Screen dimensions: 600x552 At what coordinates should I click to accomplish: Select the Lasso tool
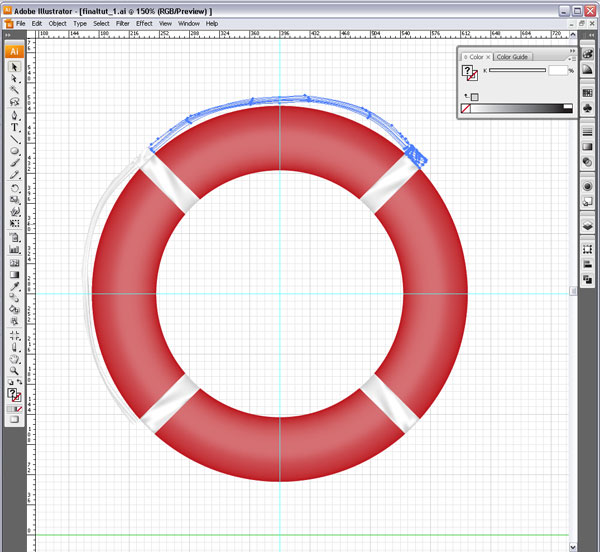pos(14,102)
